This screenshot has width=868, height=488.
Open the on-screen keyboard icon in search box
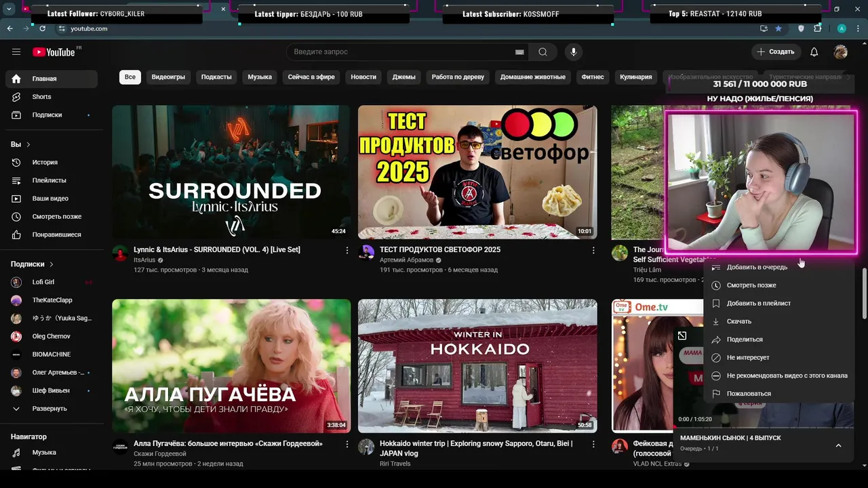(519, 52)
